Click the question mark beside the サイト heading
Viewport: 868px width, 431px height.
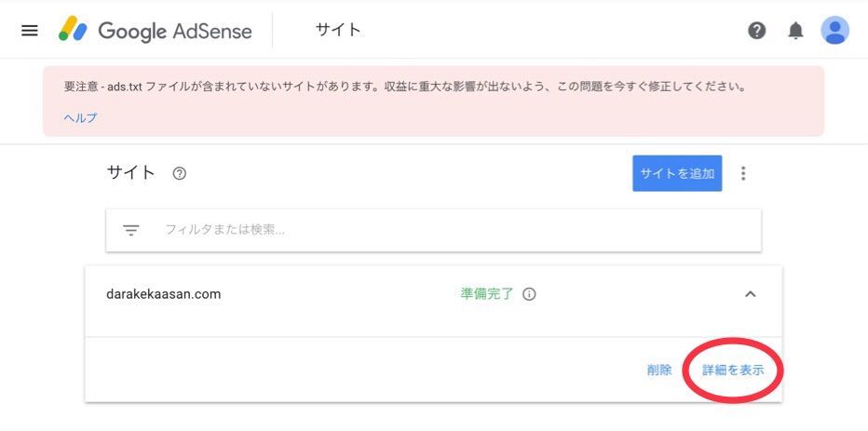tap(180, 173)
